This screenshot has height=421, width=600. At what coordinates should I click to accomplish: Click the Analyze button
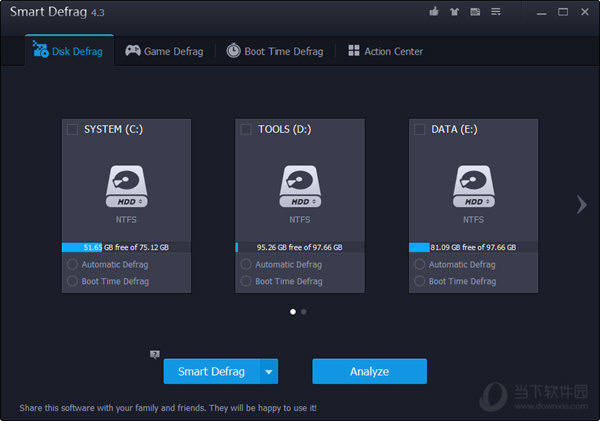point(369,372)
